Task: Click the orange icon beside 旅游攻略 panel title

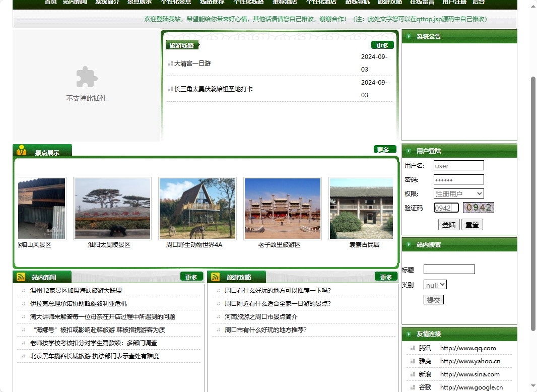Action: (x=215, y=277)
